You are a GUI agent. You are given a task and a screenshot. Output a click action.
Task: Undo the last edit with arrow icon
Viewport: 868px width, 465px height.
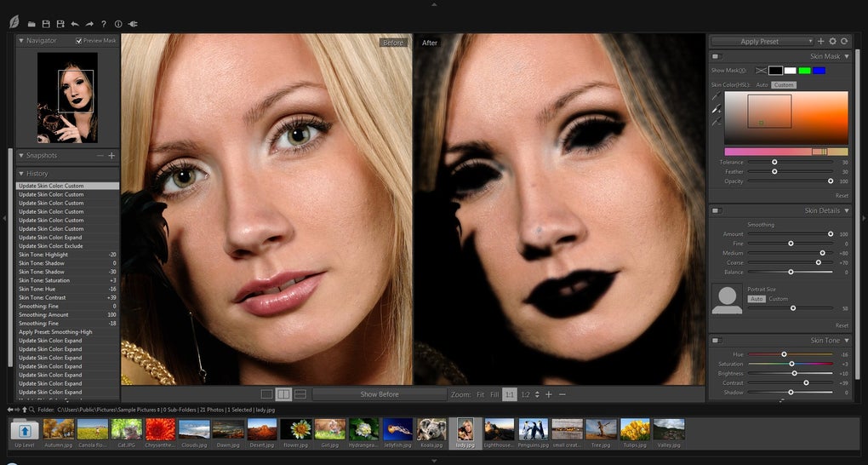(75, 25)
